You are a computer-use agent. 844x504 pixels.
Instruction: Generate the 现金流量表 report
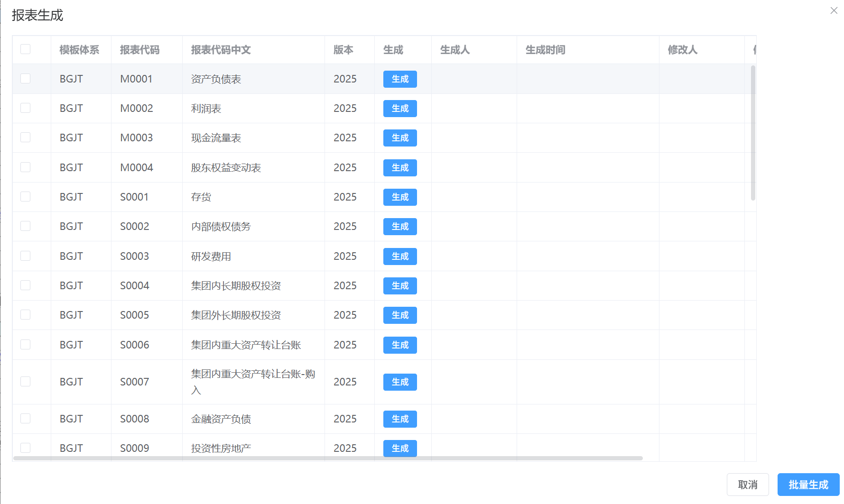pos(399,138)
